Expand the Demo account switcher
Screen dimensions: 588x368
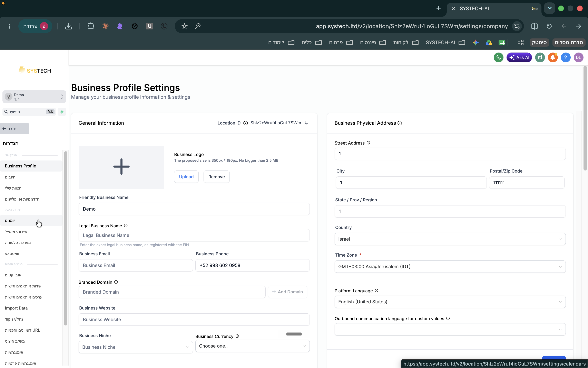click(34, 97)
